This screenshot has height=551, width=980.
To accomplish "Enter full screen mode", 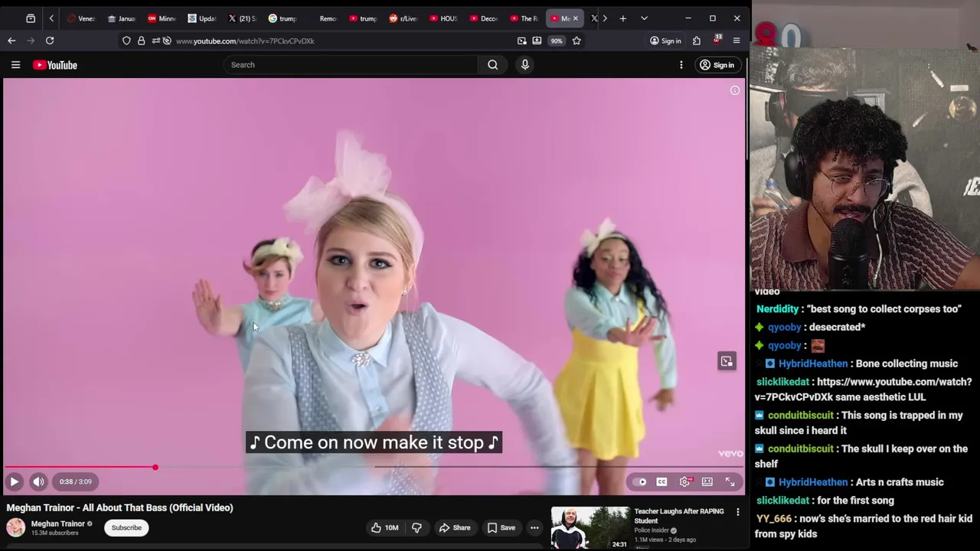I will 730,481.
